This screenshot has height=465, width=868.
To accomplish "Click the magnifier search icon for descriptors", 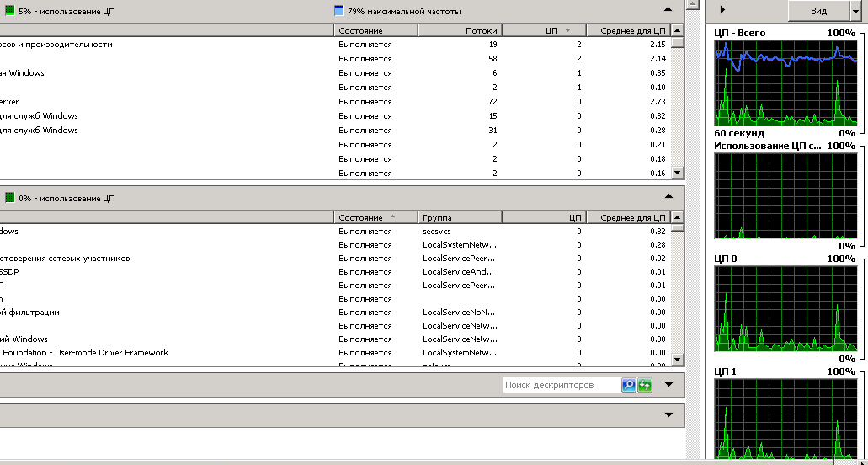I will [x=629, y=385].
